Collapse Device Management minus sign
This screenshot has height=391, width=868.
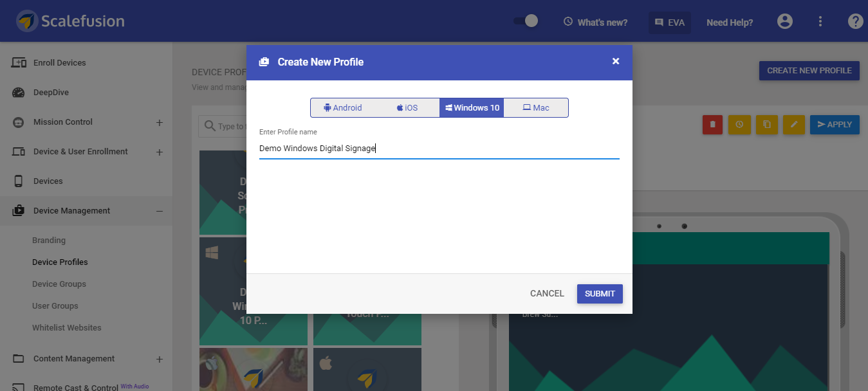pos(160,211)
